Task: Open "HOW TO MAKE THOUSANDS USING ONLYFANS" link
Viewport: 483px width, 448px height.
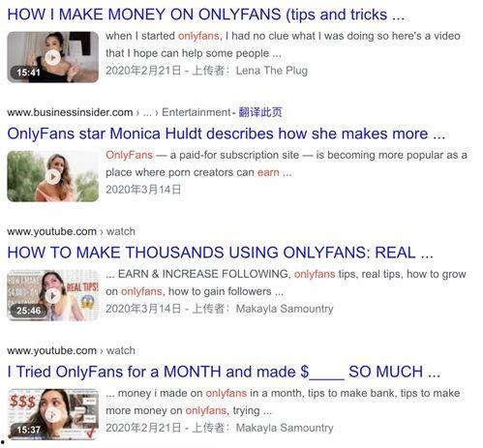Action: point(220,253)
